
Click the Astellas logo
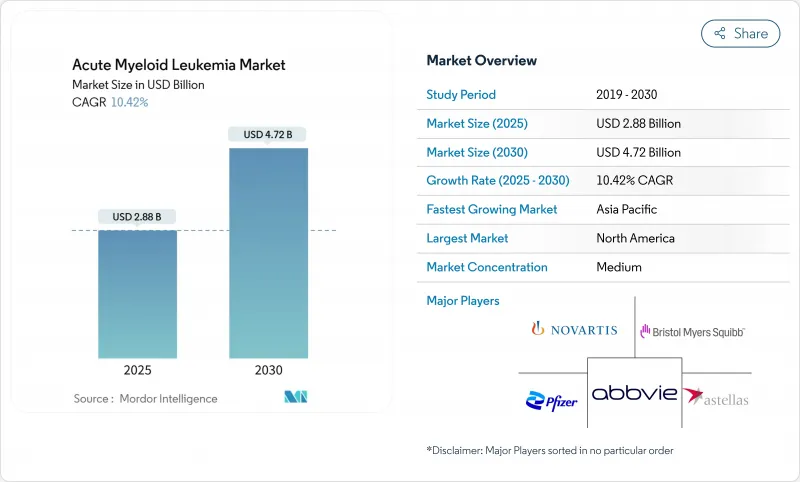click(715, 398)
